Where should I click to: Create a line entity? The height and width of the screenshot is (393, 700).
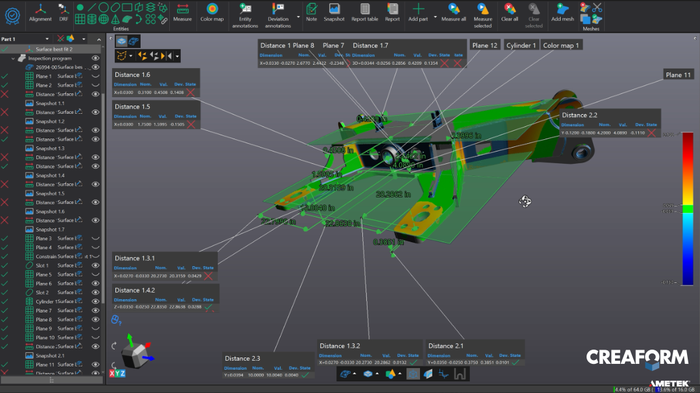(92, 7)
